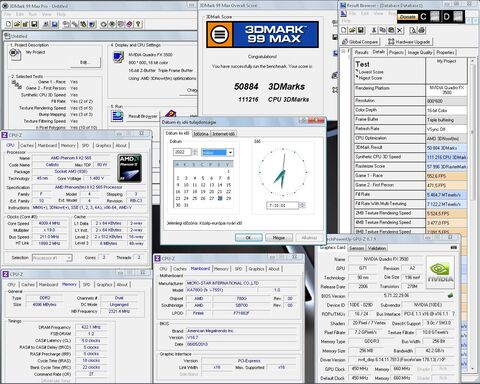Click the Copy icon in Result Browser toolbar
The width and height of the screenshot is (480, 384).
pos(383,30)
